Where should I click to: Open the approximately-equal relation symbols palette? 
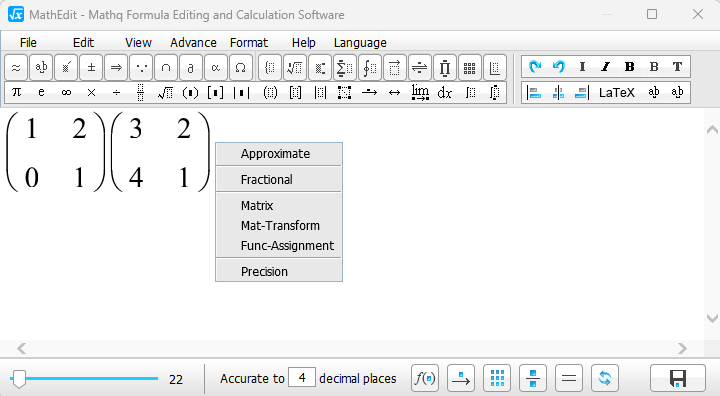[x=16, y=68]
